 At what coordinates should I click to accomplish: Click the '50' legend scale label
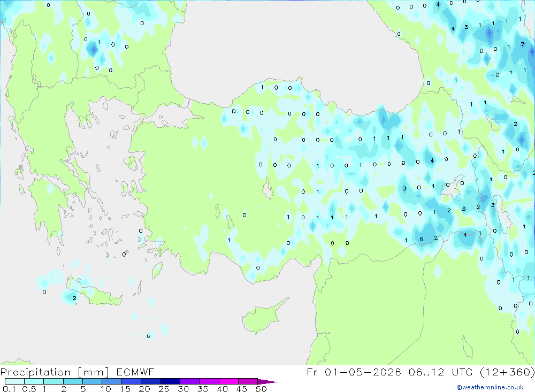click(x=261, y=389)
